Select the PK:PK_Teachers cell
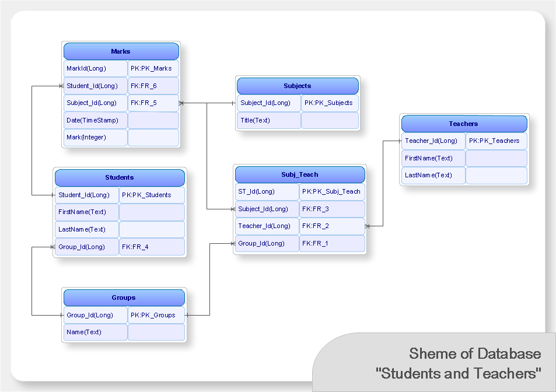The width and height of the screenshot is (556, 392). 496,141
